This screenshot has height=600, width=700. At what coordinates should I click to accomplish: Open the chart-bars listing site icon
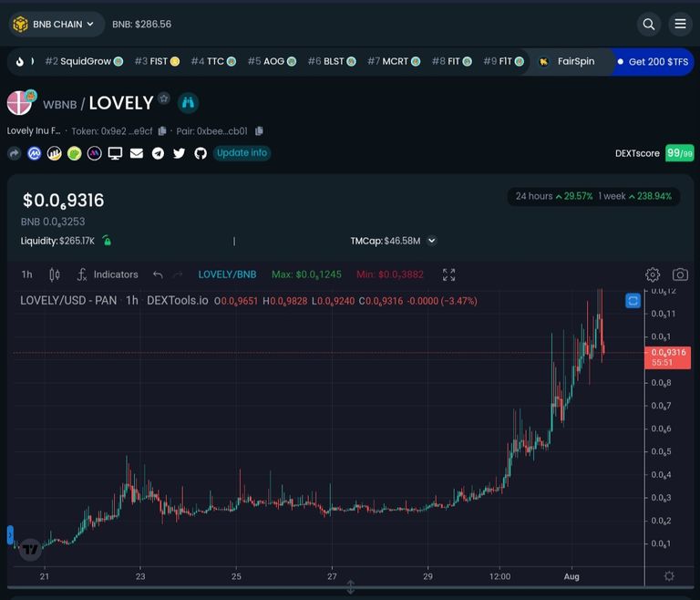54,153
